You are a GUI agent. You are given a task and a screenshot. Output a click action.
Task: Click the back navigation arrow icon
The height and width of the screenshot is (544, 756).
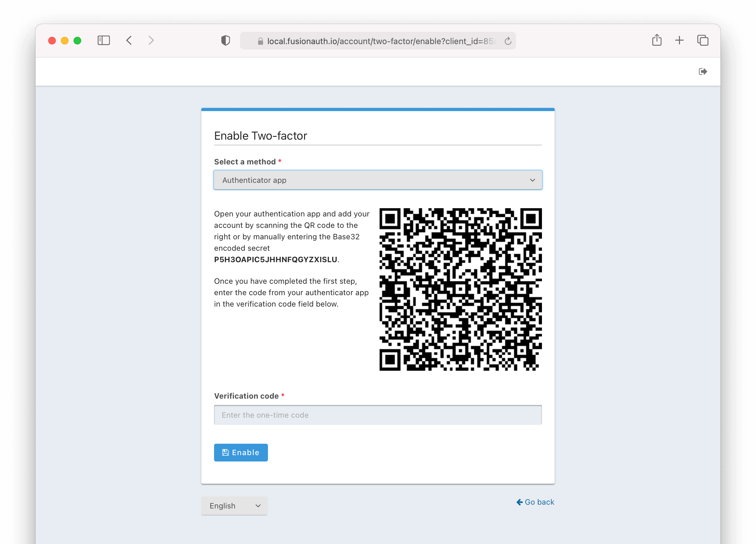tap(129, 40)
